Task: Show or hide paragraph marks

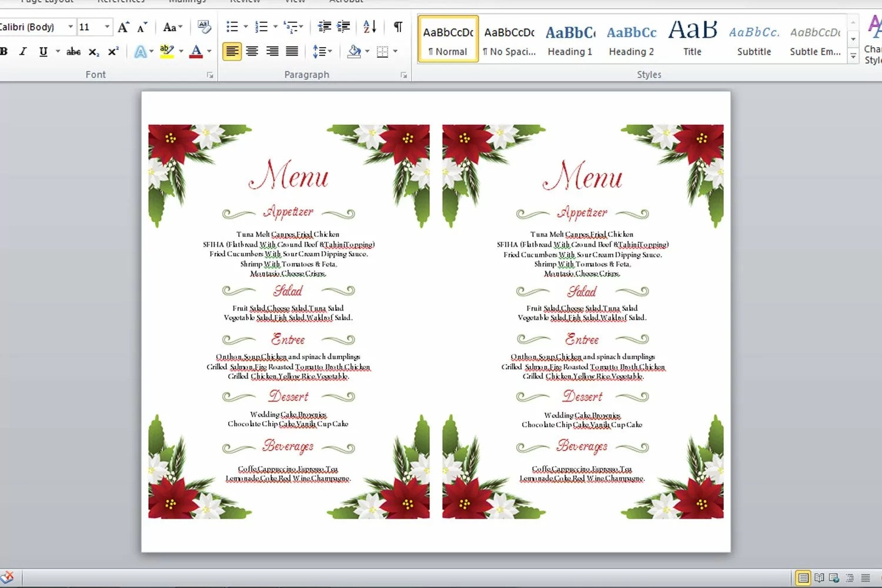Action: 398,26
